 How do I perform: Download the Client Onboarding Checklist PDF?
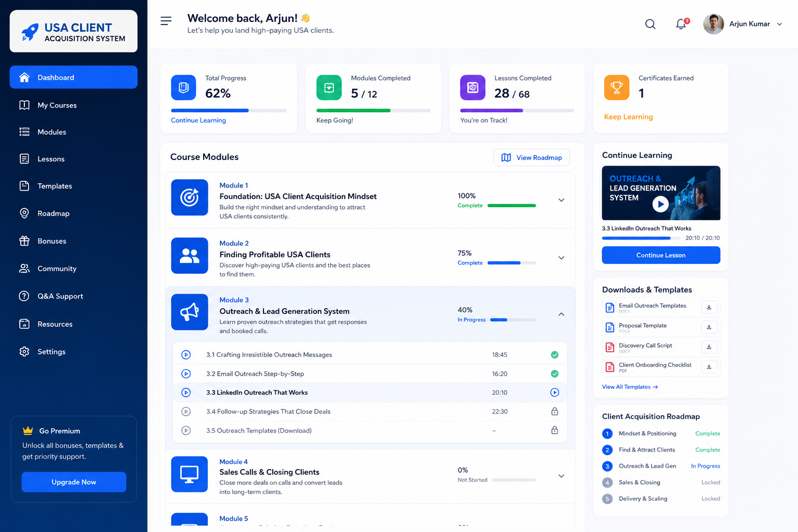click(709, 366)
